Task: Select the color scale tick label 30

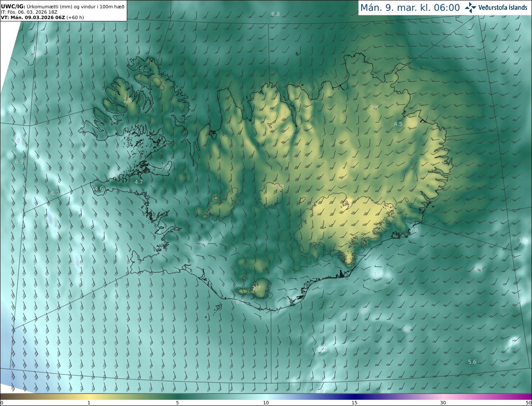Action: tap(443, 402)
